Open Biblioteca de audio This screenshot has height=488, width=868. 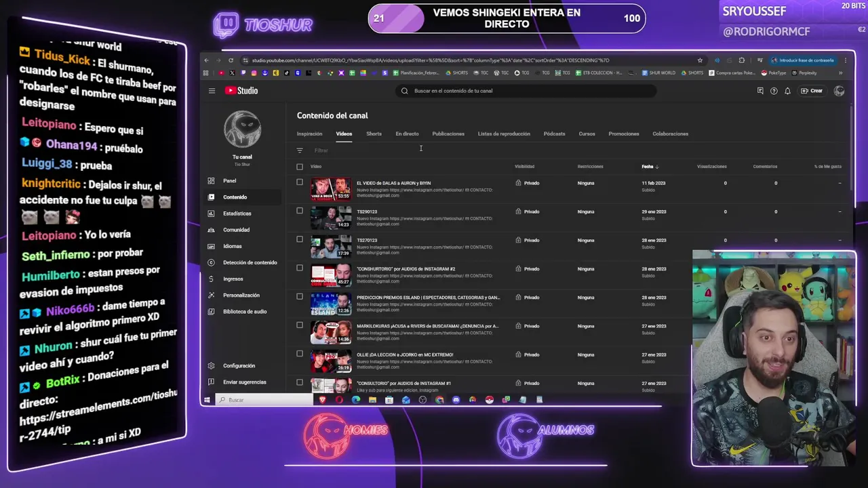click(x=244, y=311)
